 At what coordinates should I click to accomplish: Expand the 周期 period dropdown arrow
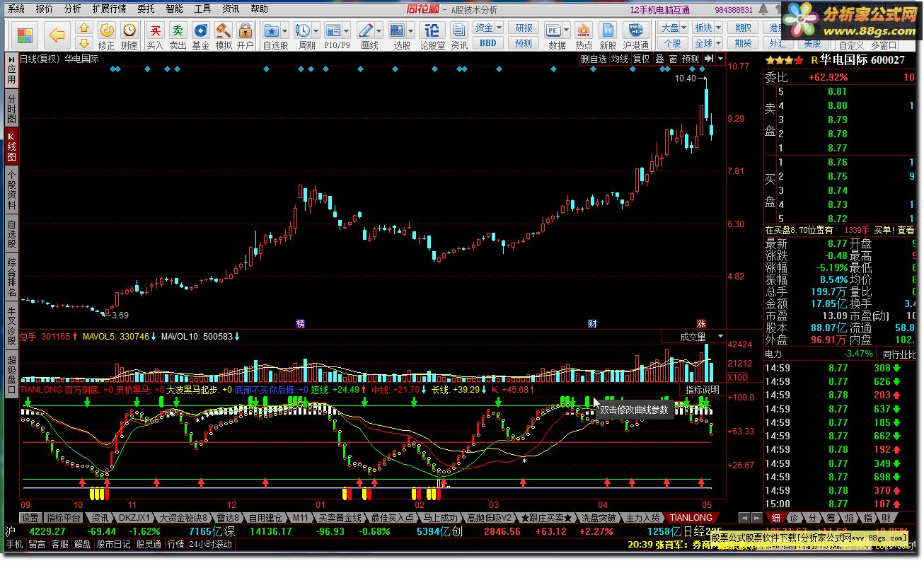click(x=316, y=31)
